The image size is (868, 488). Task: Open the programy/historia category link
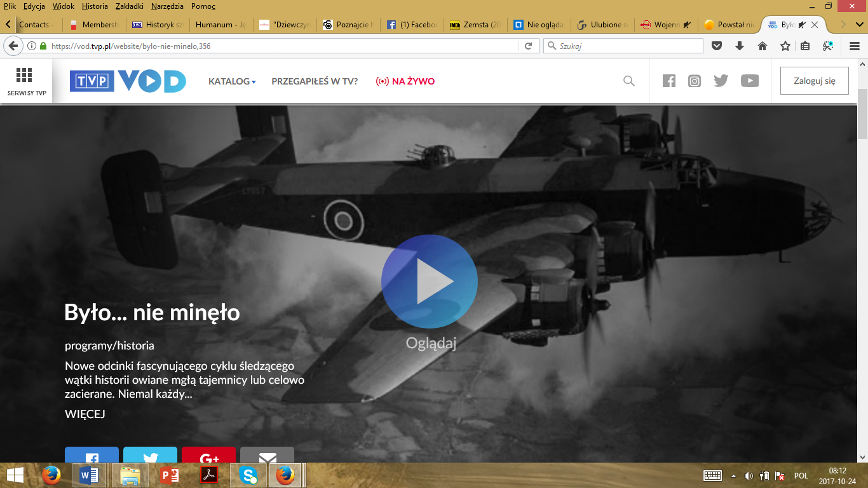pos(109,346)
